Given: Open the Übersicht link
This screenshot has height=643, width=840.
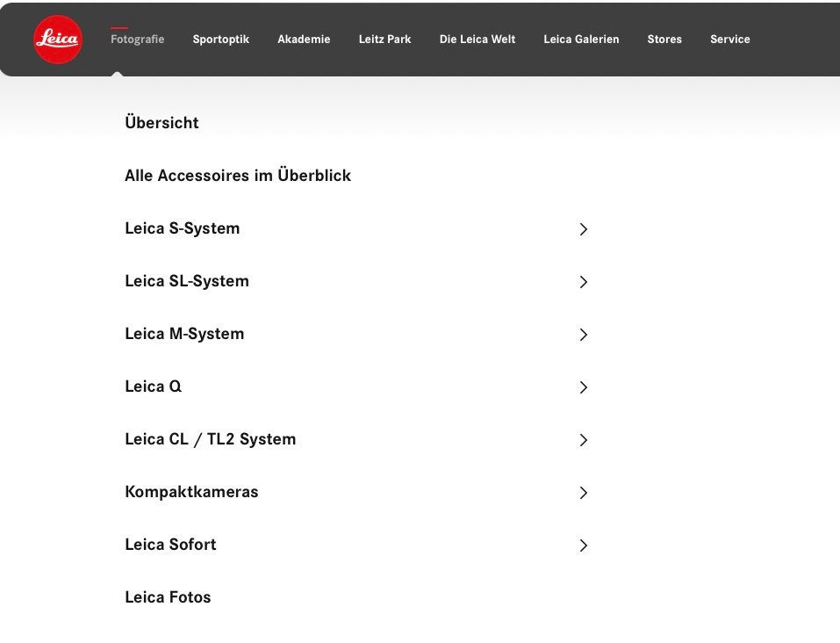Looking at the screenshot, I should (162, 123).
